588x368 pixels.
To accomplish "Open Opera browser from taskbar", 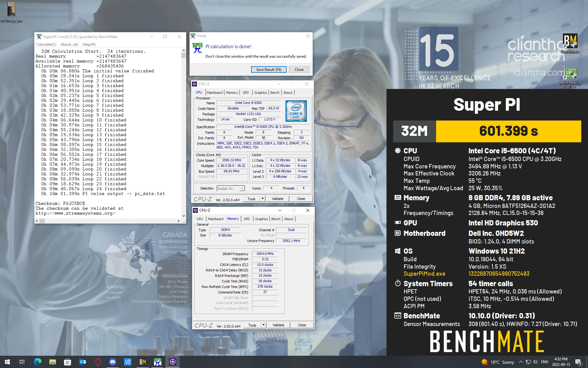I will 97,362.
